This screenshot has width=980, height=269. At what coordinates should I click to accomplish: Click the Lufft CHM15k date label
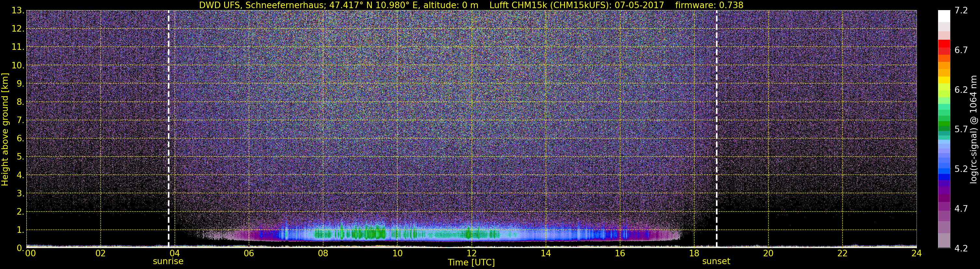pyautogui.click(x=577, y=5)
